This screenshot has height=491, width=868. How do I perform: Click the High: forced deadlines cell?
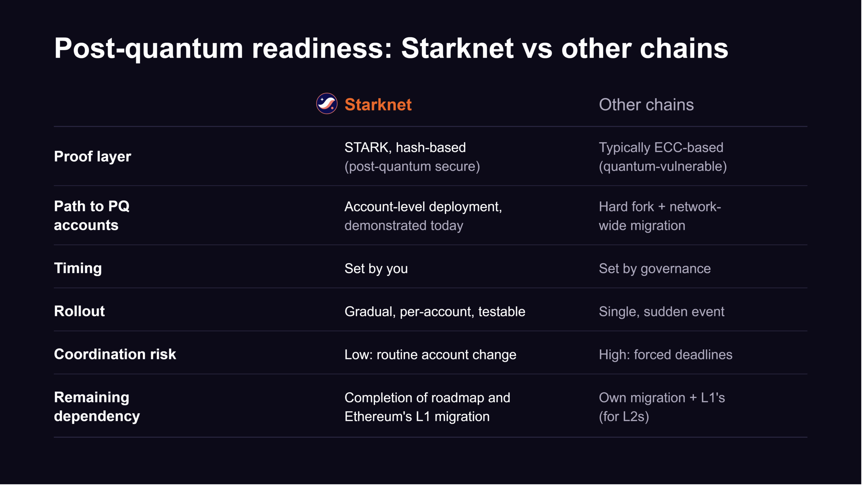665,355
